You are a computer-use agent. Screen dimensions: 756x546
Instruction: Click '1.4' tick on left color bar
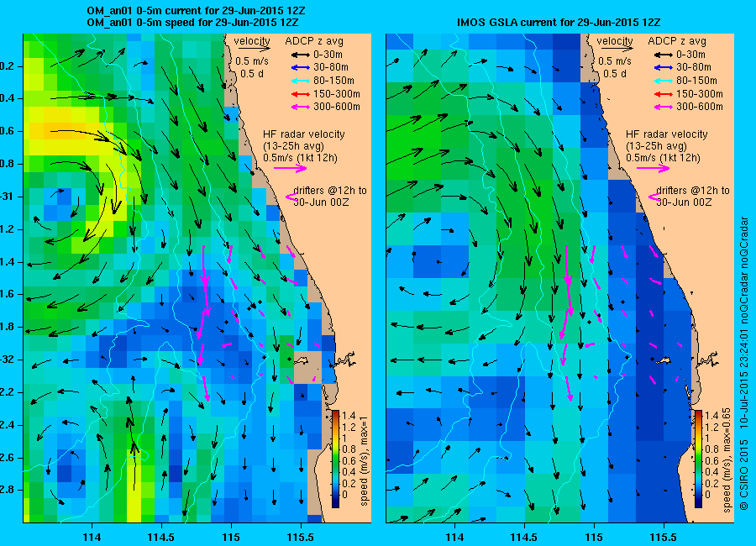(349, 416)
